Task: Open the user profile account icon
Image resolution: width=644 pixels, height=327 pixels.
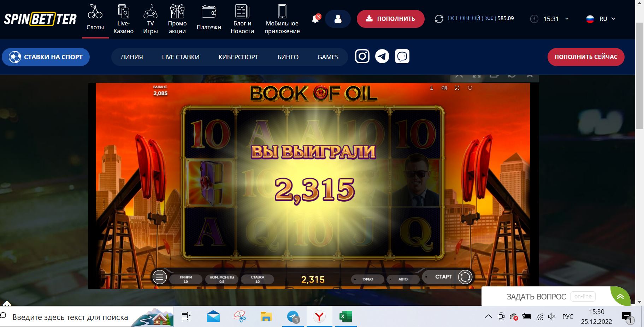Action: click(x=338, y=19)
